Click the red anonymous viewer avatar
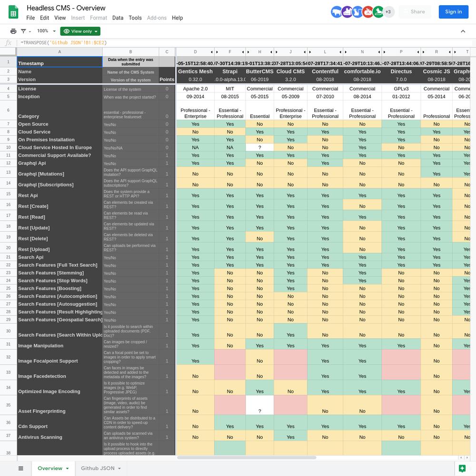476x476 pixels. pos(367,12)
